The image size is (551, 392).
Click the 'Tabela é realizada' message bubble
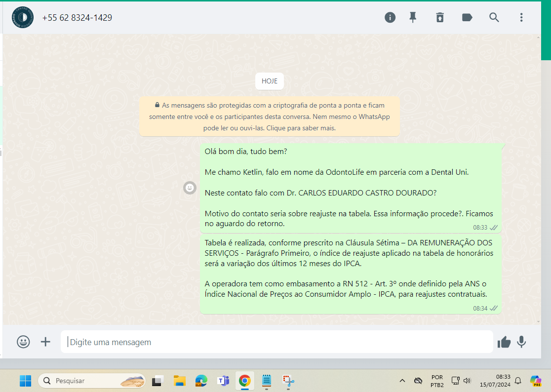click(x=351, y=274)
